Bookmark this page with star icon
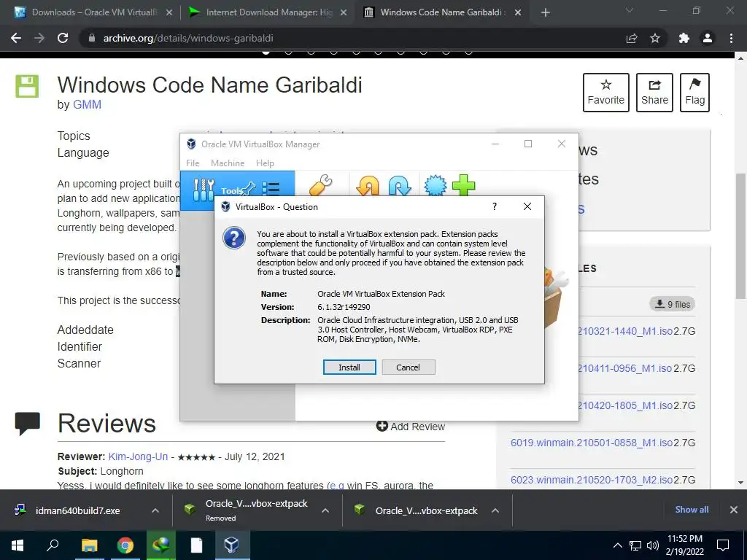747x560 pixels. [655, 38]
